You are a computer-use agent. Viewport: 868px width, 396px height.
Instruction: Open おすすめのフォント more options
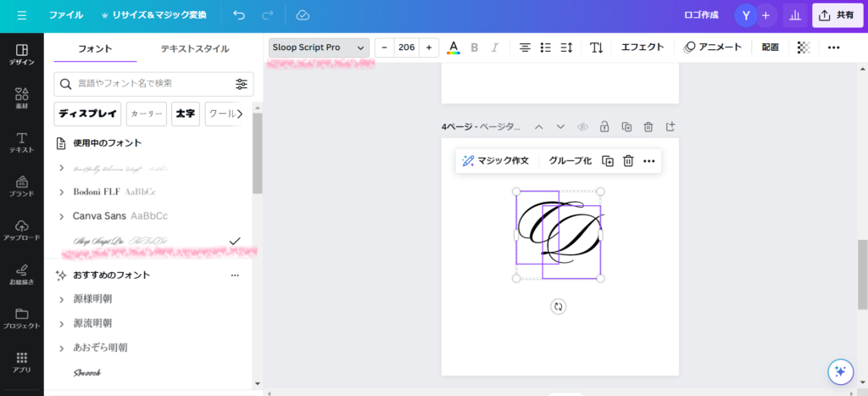[236, 276]
